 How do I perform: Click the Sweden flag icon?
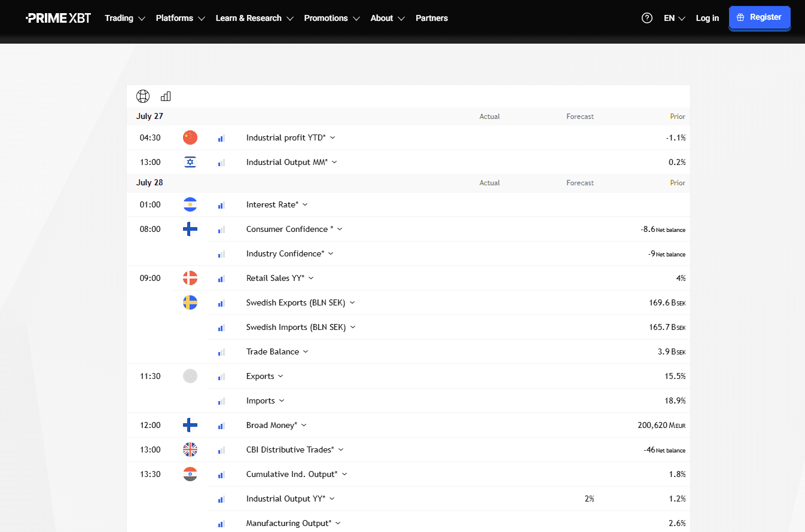190,302
